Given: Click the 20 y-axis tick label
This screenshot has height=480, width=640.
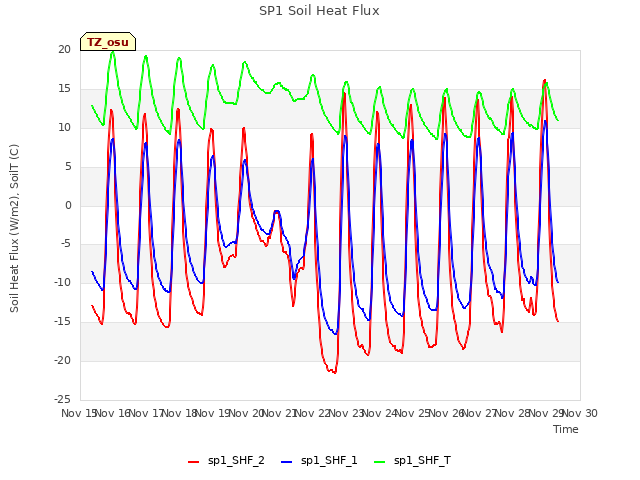Looking at the screenshot, I should [64, 49].
